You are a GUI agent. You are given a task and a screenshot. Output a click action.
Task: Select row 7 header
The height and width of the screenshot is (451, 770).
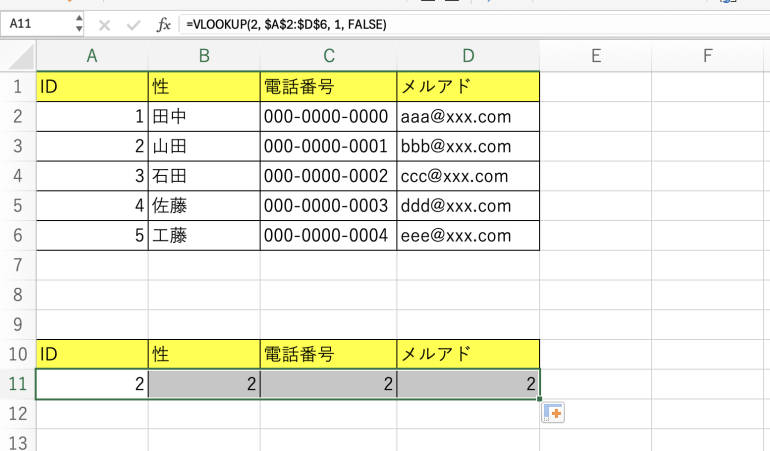(18, 265)
